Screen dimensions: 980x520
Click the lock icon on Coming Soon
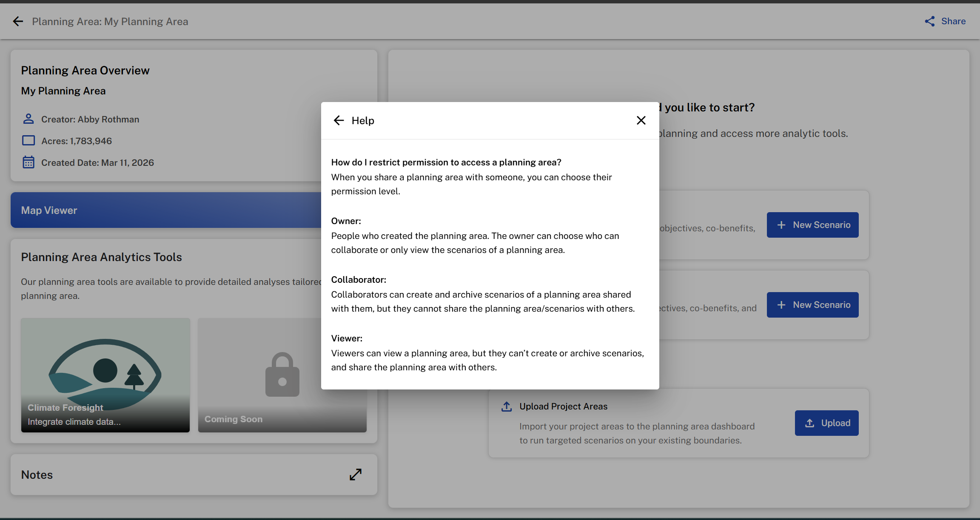(x=282, y=374)
